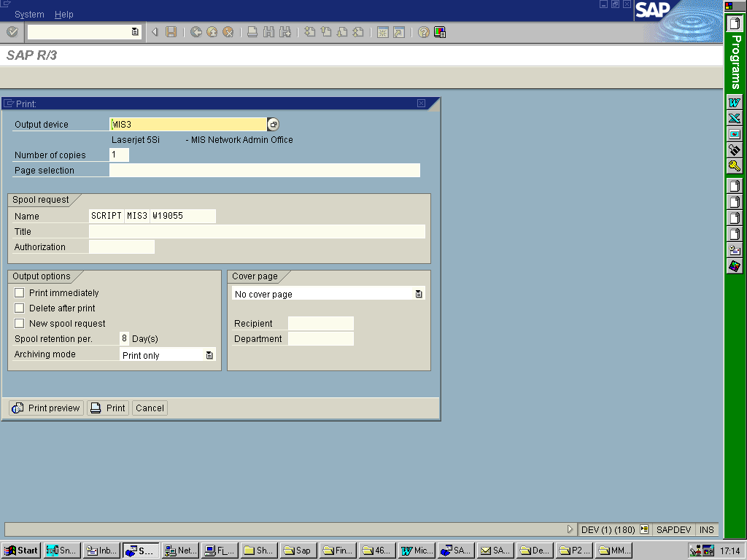Click the colorful cube icon in Programs bar

(734, 265)
